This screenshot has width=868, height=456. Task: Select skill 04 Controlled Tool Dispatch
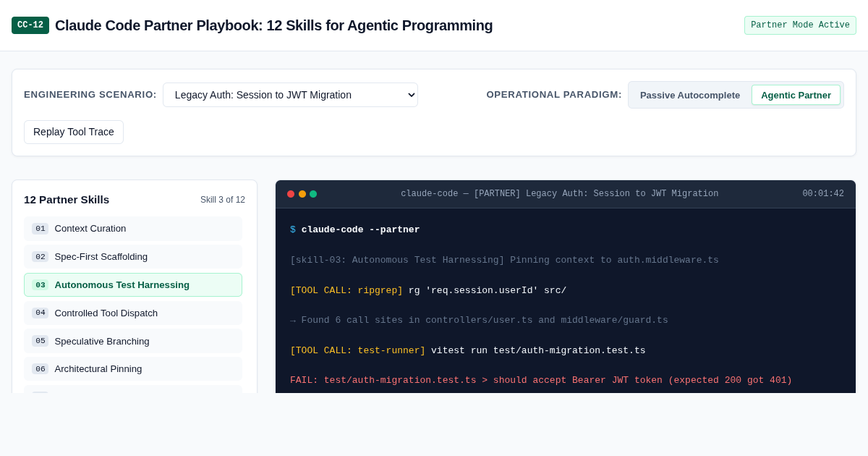tap(133, 313)
